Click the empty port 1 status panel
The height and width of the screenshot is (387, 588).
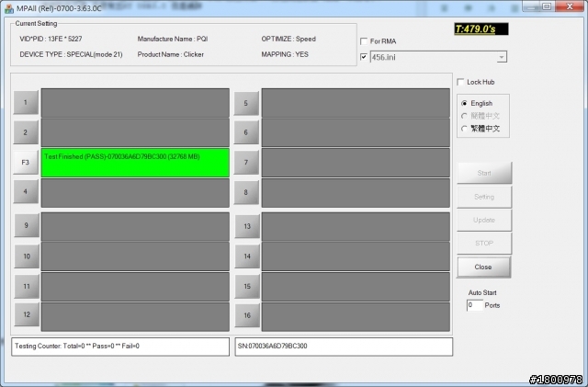click(x=135, y=102)
